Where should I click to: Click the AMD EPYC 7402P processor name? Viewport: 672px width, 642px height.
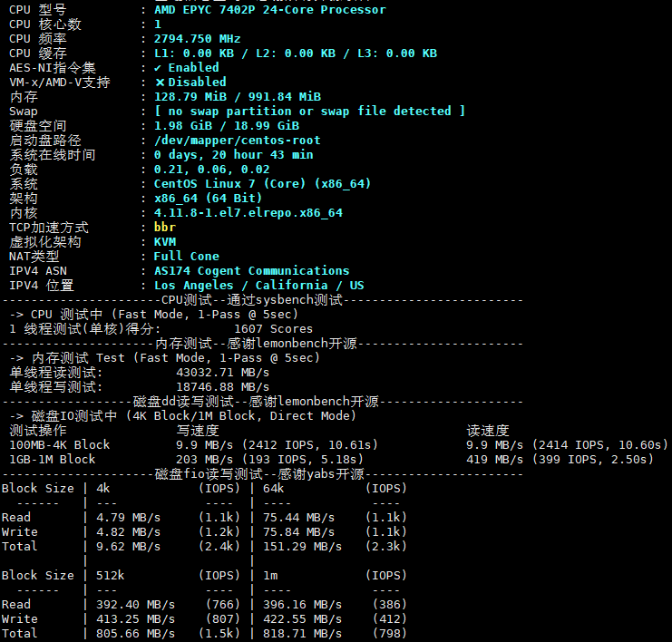(269, 10)
